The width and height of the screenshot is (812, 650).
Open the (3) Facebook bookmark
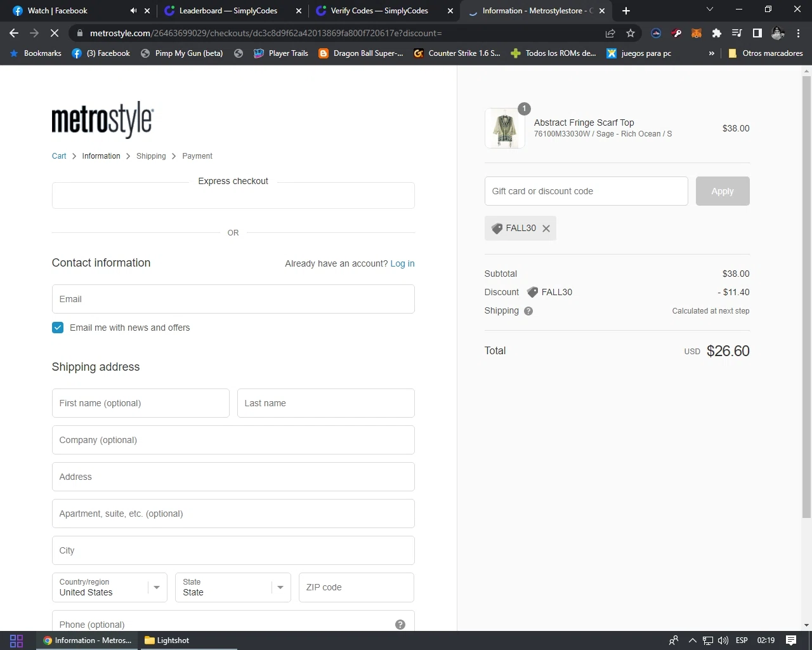point(101,53)
